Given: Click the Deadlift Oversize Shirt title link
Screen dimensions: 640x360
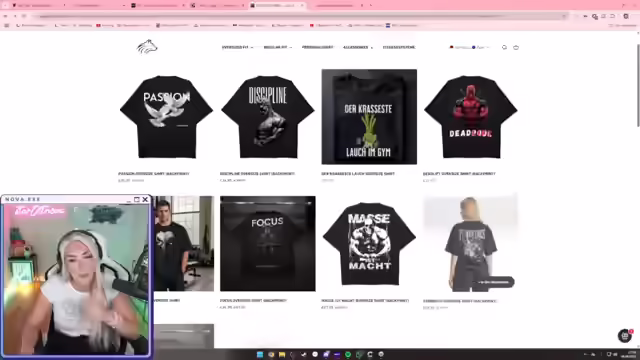Looking at the screenshot, I should pos(459,173).
